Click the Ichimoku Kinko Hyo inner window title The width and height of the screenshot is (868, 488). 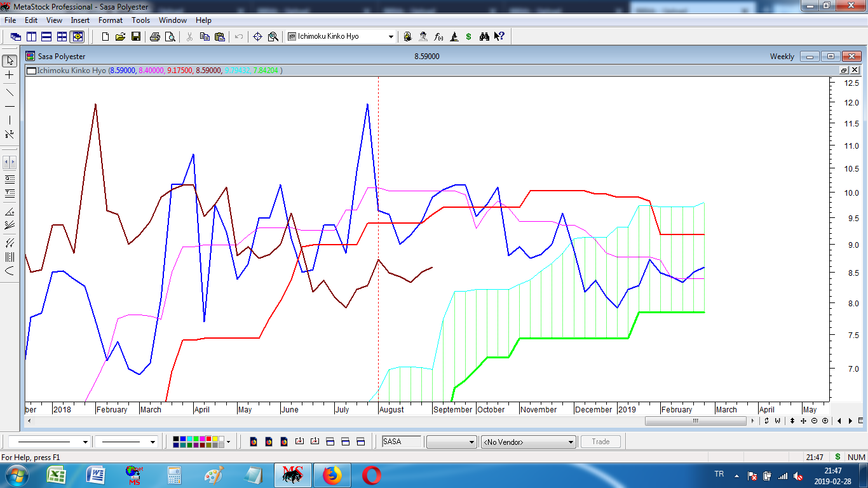[x=71, y=70]
